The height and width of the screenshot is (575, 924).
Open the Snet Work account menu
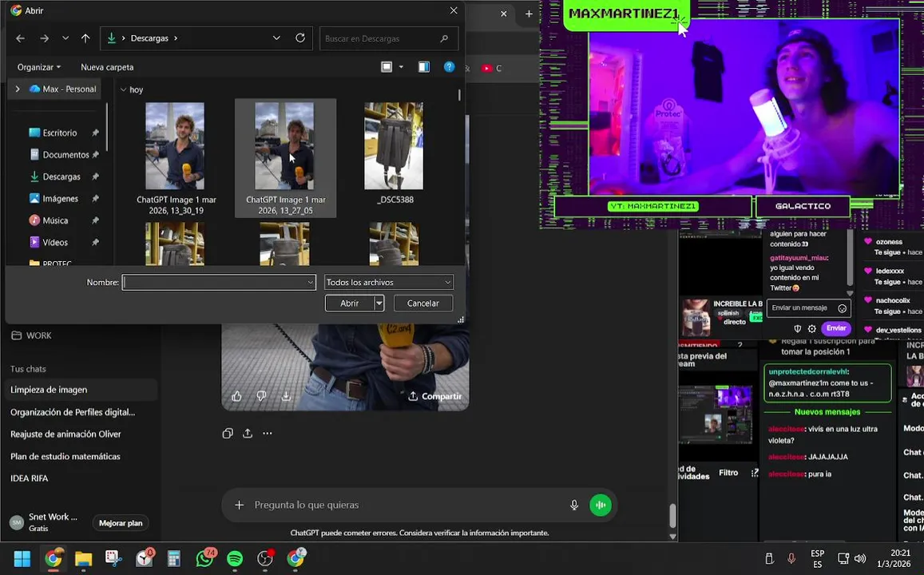click(44, 522)
